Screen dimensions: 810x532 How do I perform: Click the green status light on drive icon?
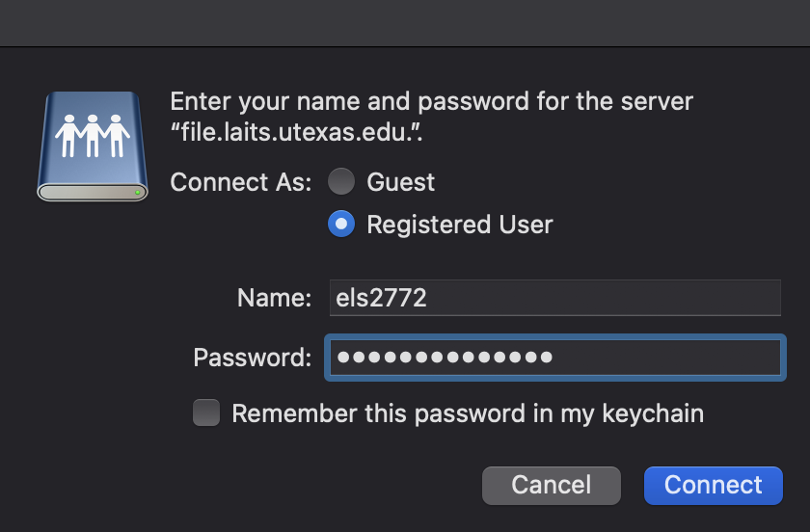tap(137, 192)
